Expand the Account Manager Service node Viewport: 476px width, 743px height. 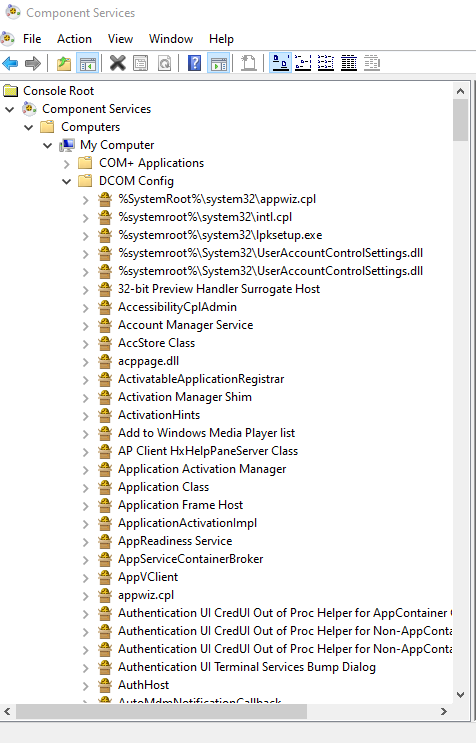tap(85, 326)
